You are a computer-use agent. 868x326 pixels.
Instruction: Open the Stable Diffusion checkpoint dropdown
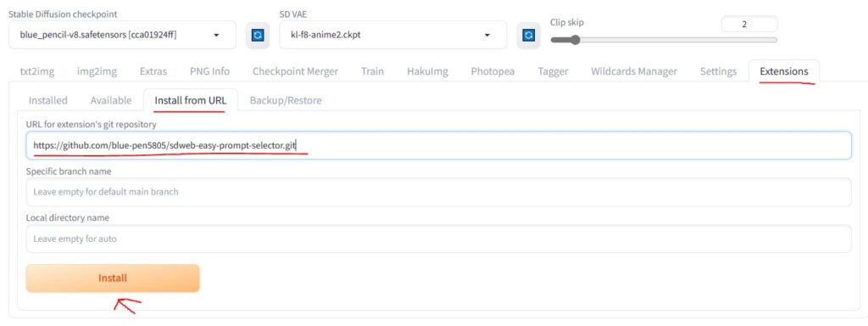pos(122,35)
